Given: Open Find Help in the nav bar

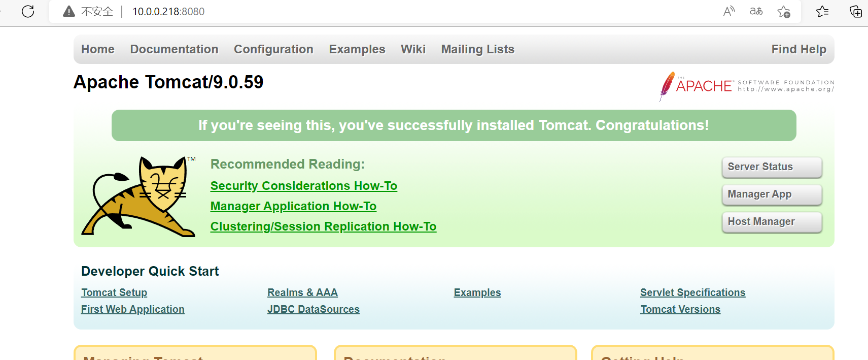Looking at the screenshot, I should [x=798, y=49].
